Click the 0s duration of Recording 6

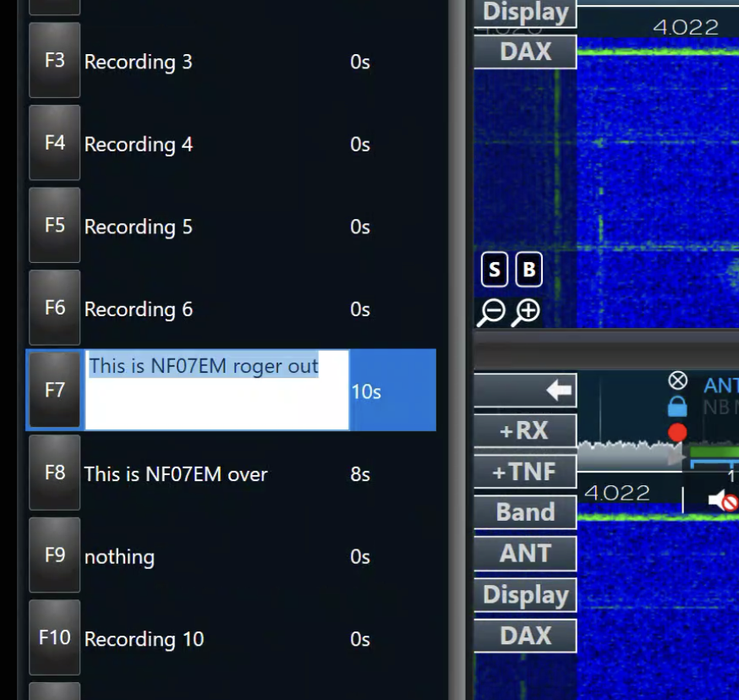[360, 309]
